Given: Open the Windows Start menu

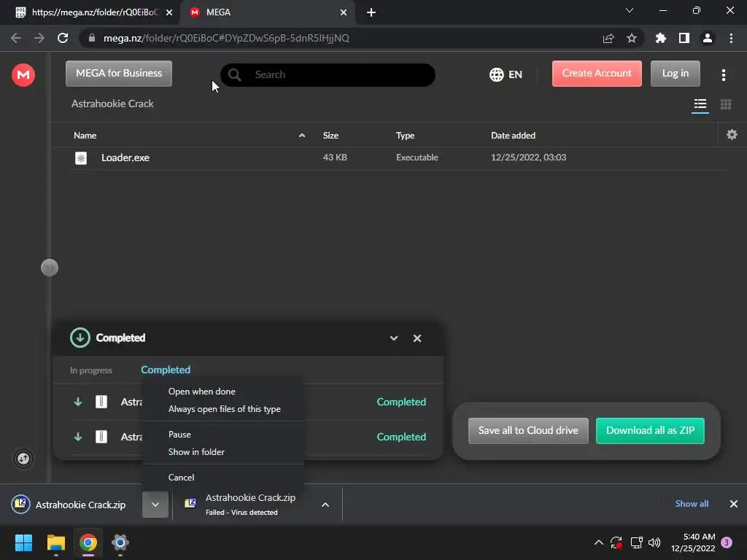Looking at the screenshot, I should pos(23,542).
